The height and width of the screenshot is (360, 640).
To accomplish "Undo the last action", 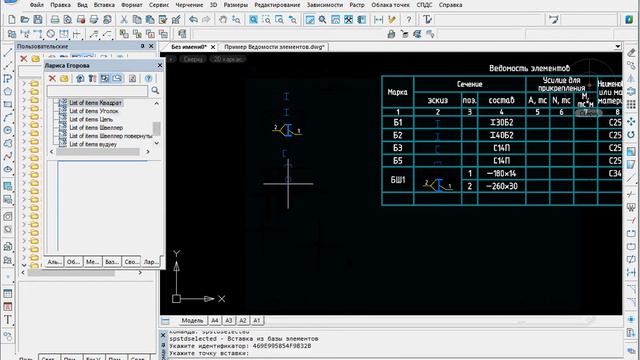I will click(x=193, y=20).
